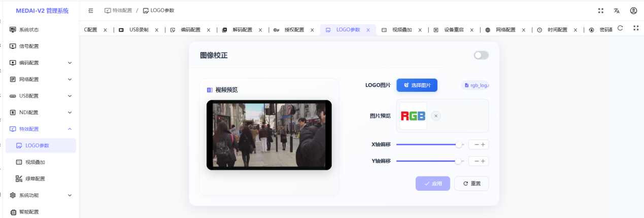Close the LOGO参数 tab
Screen dimensions: 644x218
click(x=368, y=30)
